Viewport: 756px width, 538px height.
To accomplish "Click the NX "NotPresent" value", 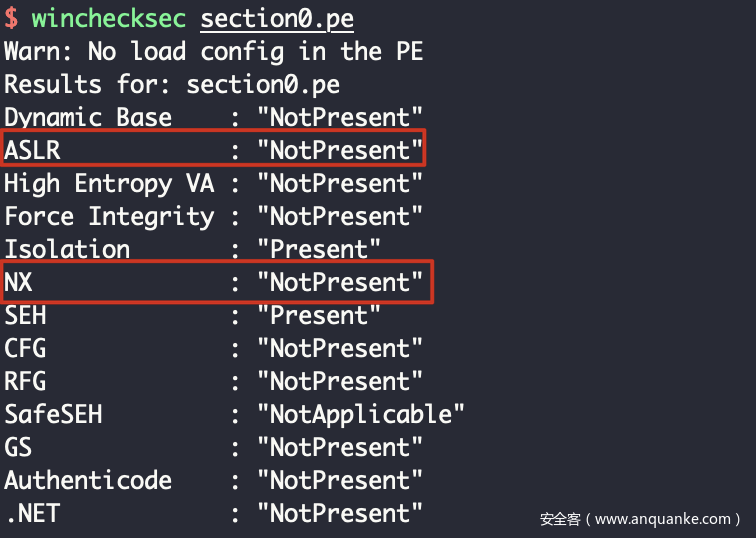I will pos(340,283).
